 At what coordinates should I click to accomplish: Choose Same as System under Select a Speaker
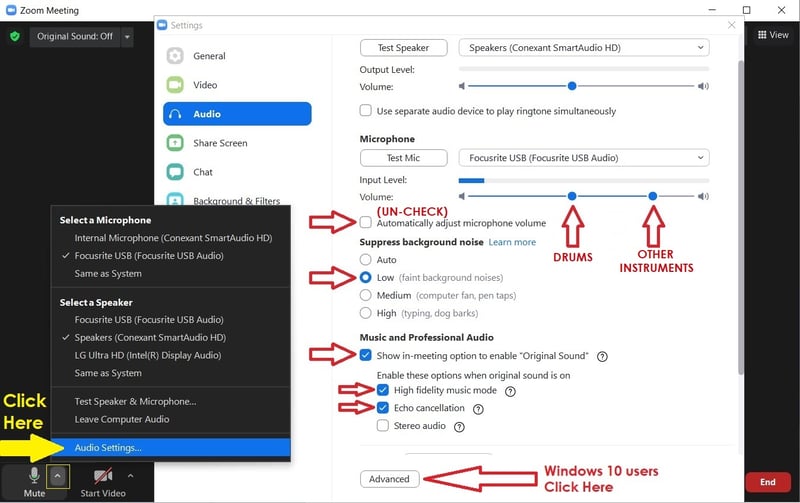108,373
